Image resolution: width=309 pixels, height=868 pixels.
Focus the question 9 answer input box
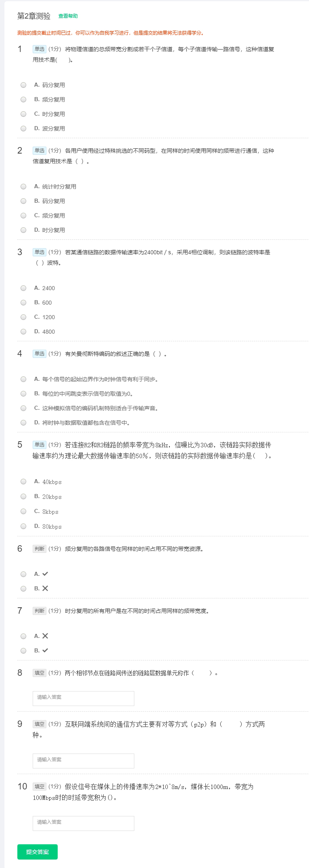tap(83, 761)
